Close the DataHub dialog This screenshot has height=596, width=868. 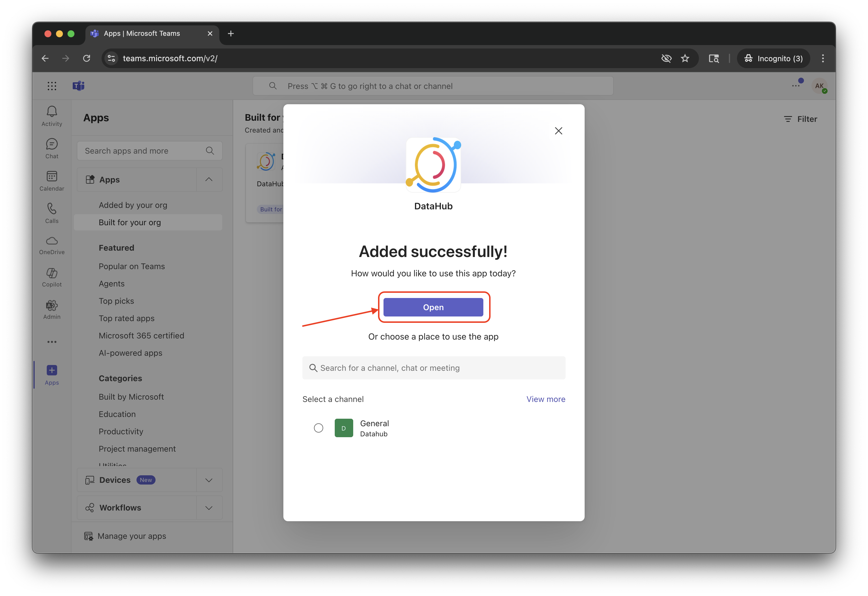(558, 131)
